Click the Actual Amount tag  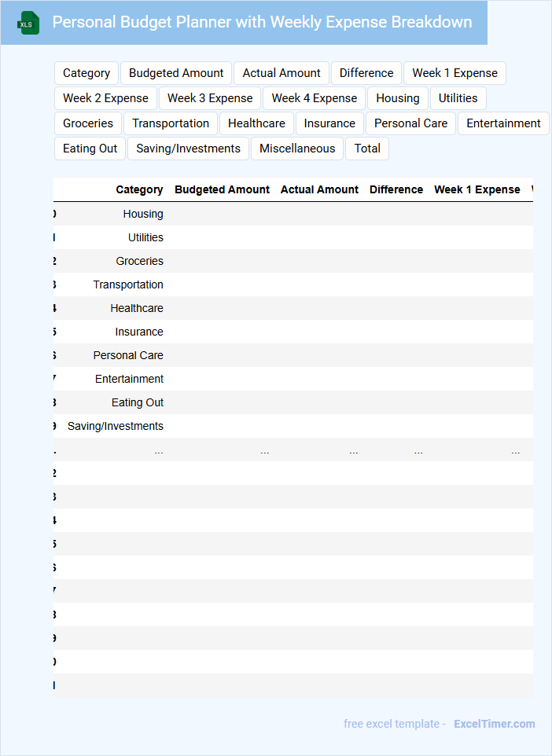[x=282, y=73]
